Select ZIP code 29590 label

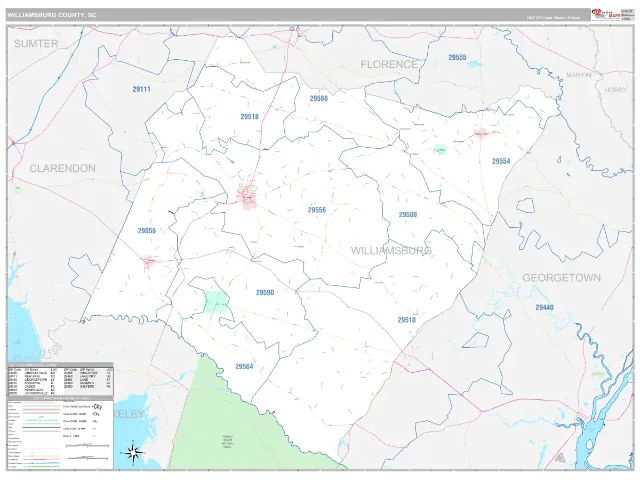pos(265,293)
